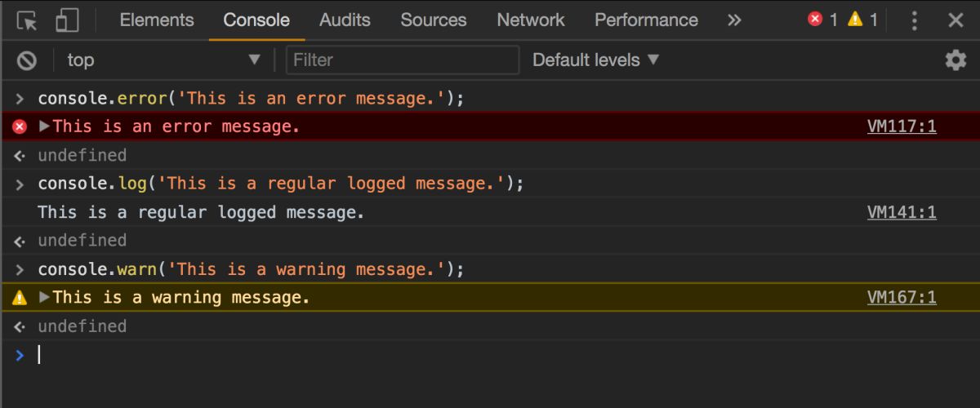Expand the warning message stack trace
980x408 pixels.
click(x=45, y=298)
